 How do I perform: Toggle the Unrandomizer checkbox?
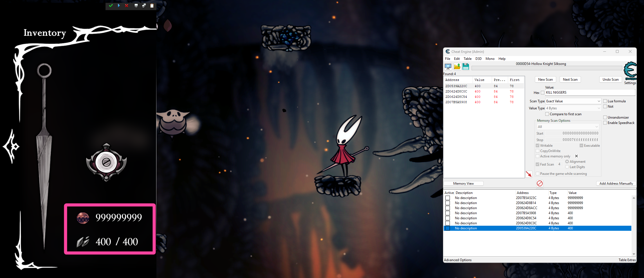605,117
